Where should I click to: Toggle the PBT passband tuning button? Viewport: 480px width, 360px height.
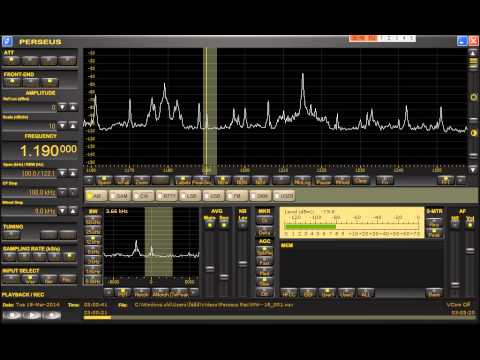[123, 293]
